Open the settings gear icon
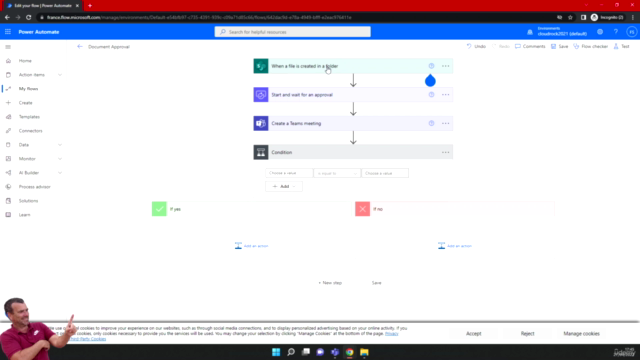 pos(600,32)
